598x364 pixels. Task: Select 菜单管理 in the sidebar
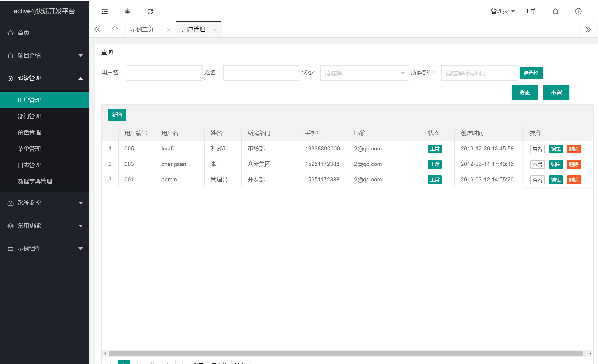point(29,149)
